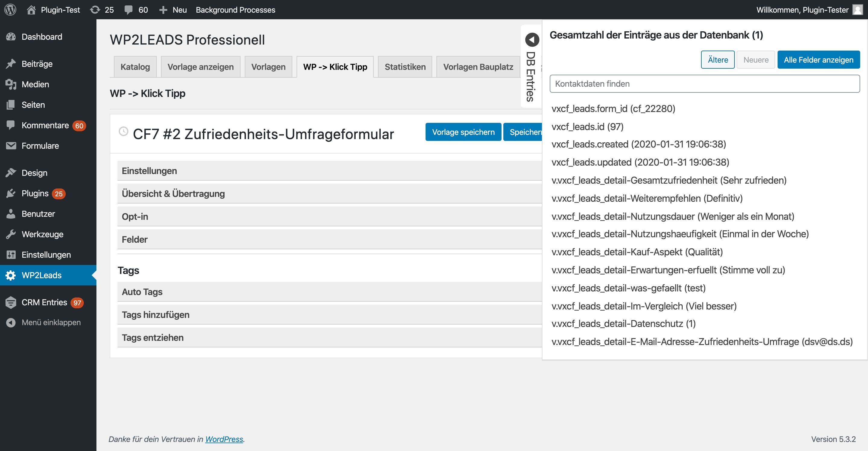Collapse the DB Entries panel with the arrow icon
This screenshot has height=451, width=868.
point(532,40)
